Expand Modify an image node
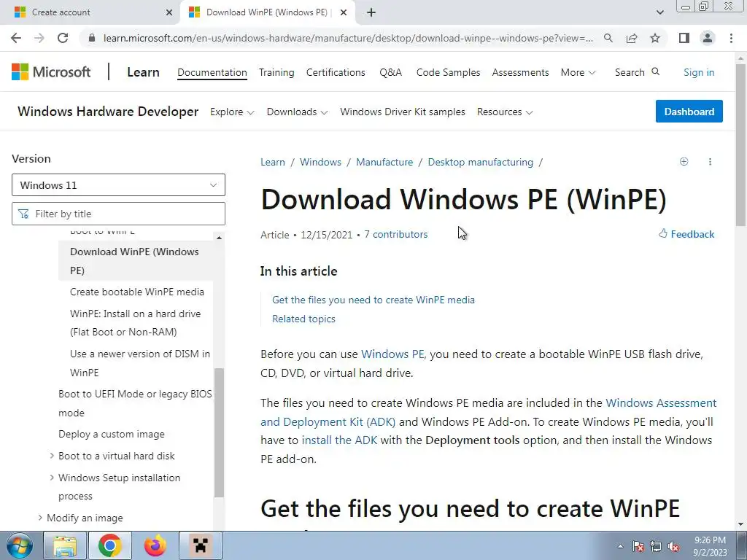The height and width of the screenshot is (560, 747). click(40, 518)
